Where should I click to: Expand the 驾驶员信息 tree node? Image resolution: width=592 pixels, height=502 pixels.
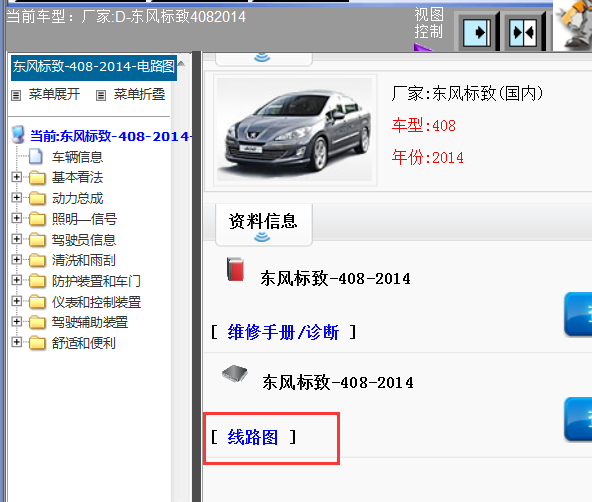point(16,239)
